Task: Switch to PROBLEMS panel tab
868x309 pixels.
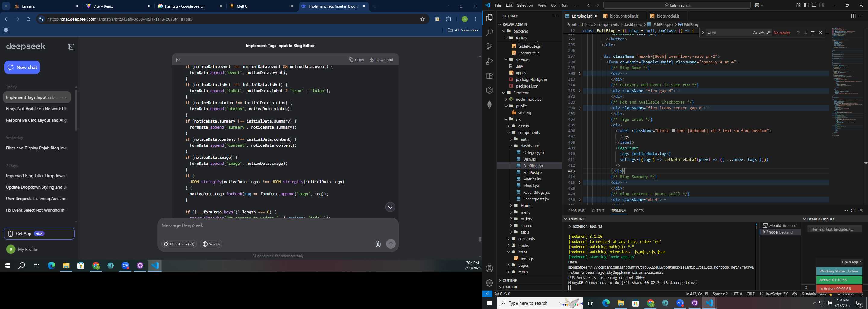Action: click(576, 211)
